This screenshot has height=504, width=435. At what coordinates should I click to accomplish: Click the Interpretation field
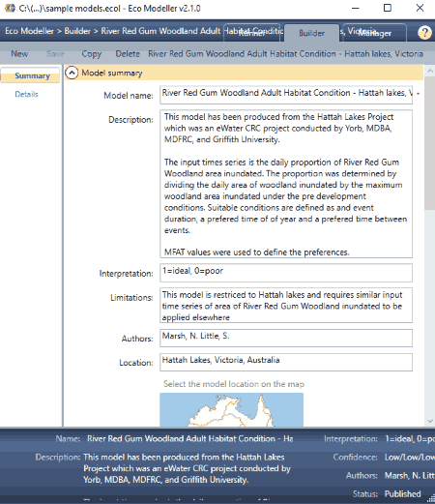point(286,273)
